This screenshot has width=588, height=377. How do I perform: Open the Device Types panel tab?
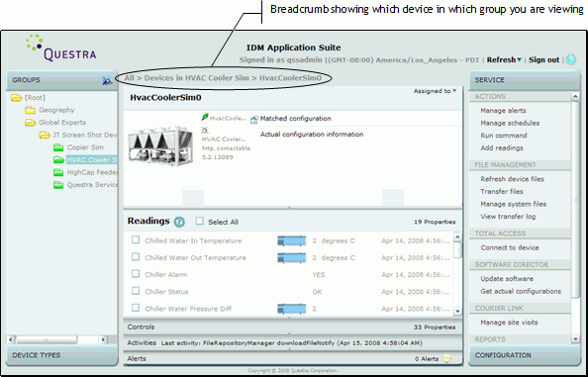(x=62, y=355)
